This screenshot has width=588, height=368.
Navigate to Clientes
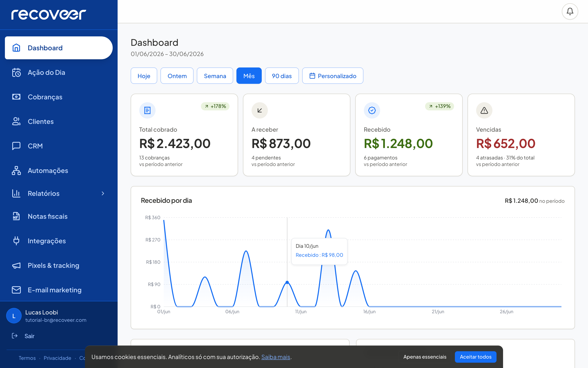pos(59,121)
